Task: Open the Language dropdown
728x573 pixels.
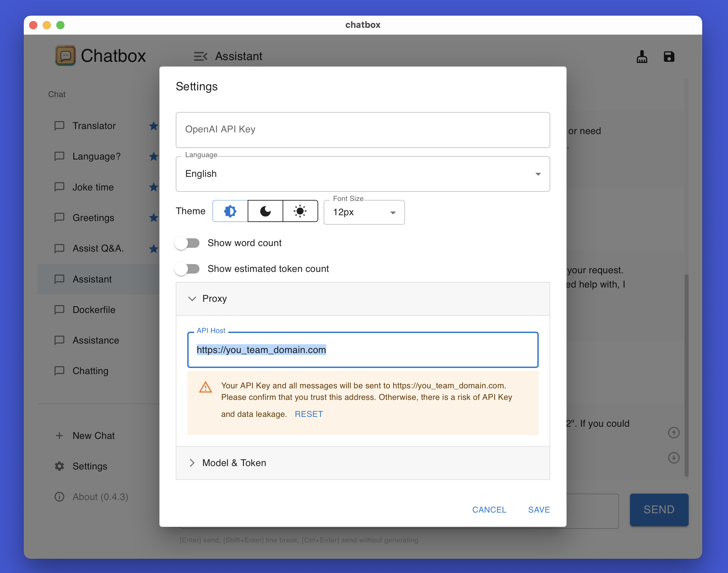Action: click(363, 174)
